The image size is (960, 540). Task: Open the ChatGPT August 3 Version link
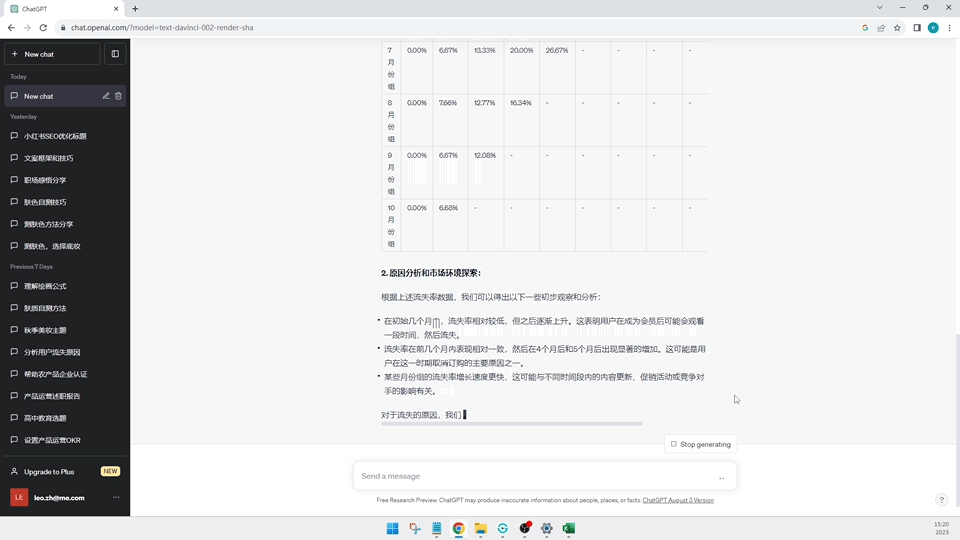click(x=678, y=500)
